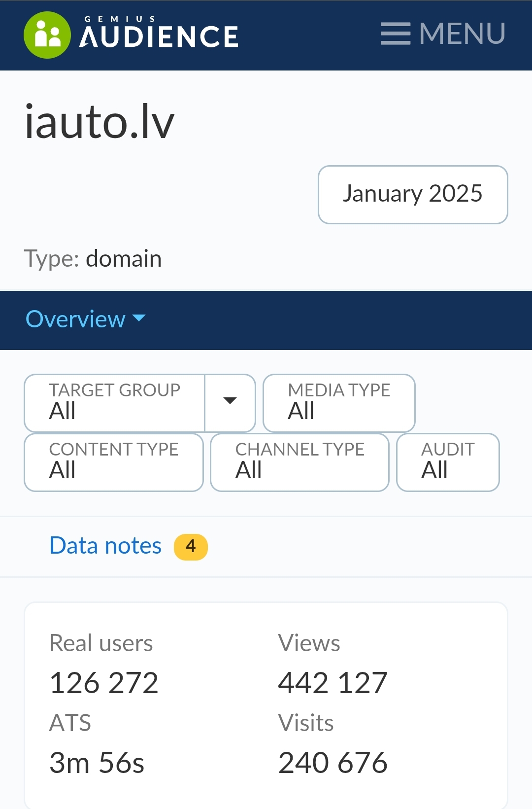Click the yellow Data notes count badge

(191, 546)
